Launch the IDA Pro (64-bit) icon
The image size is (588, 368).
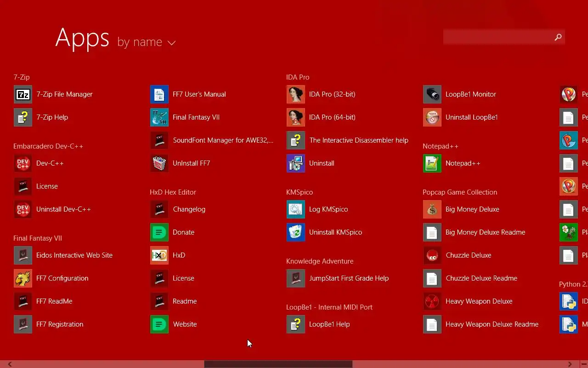tap(296, 117)
